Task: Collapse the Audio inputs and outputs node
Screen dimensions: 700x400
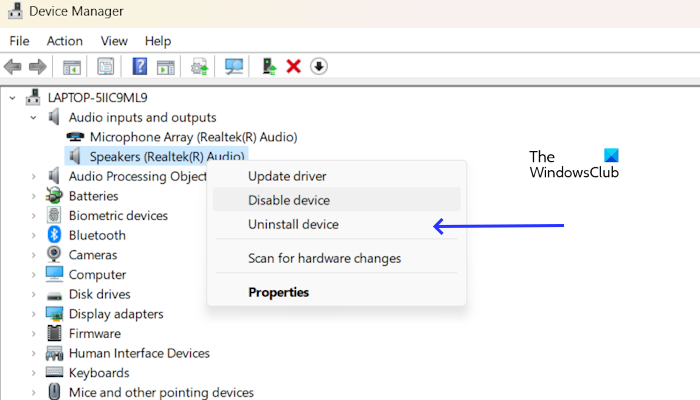Action: pos(34,117)
